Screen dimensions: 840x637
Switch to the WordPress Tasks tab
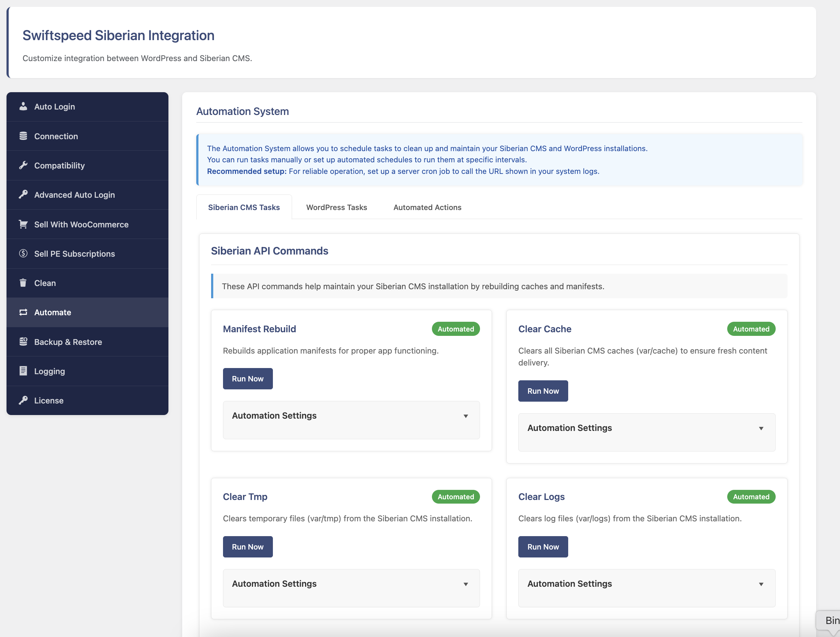tap(337, 208)
